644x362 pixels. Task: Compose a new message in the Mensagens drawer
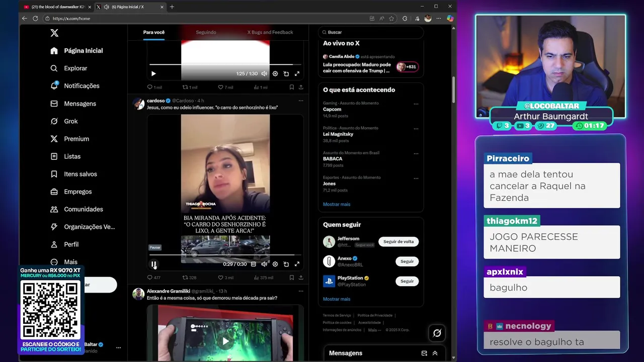pyautogui.click(x=424, y=353)
